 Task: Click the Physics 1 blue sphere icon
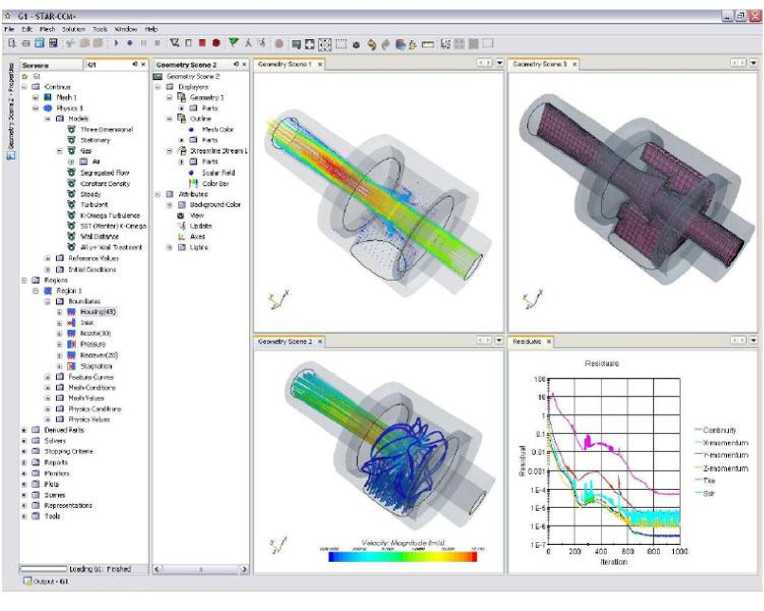(48, 108)
